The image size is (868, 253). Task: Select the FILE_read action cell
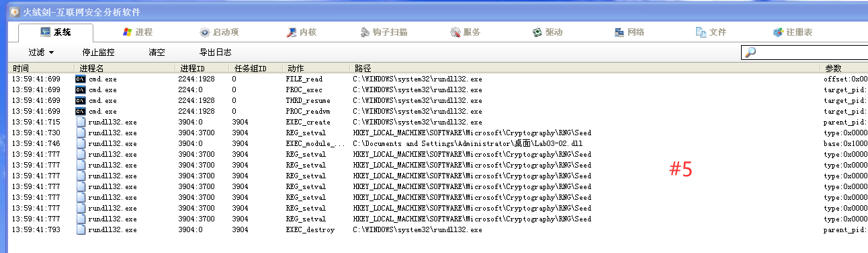pos(304,79)
